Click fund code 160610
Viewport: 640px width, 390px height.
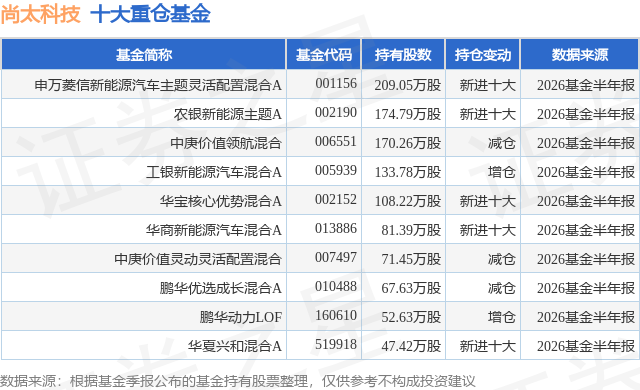[x=336, y=315]
